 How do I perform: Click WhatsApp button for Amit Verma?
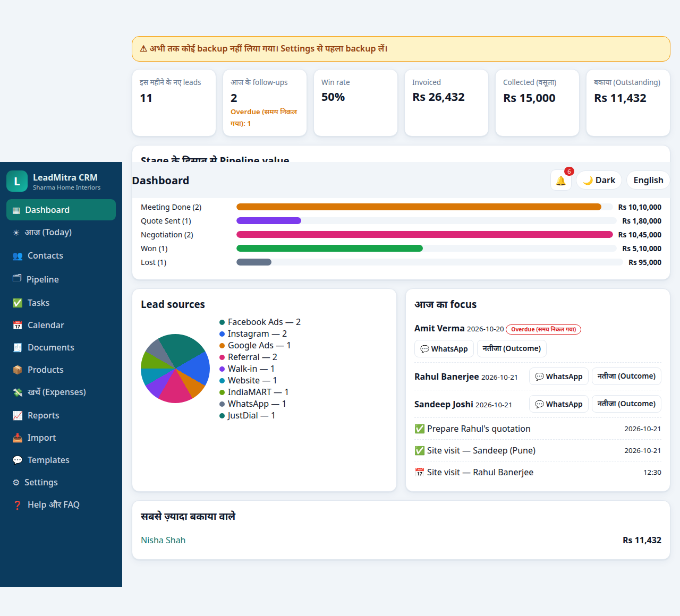coord(444,348)
